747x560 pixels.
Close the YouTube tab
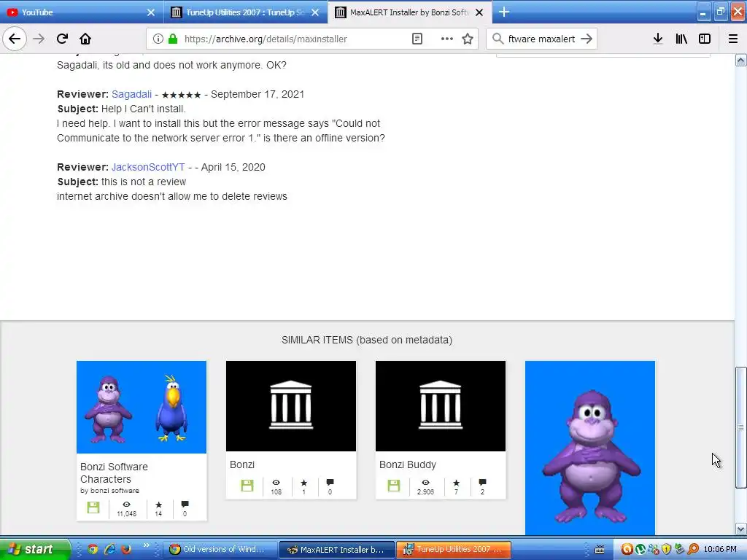point(150,12)
